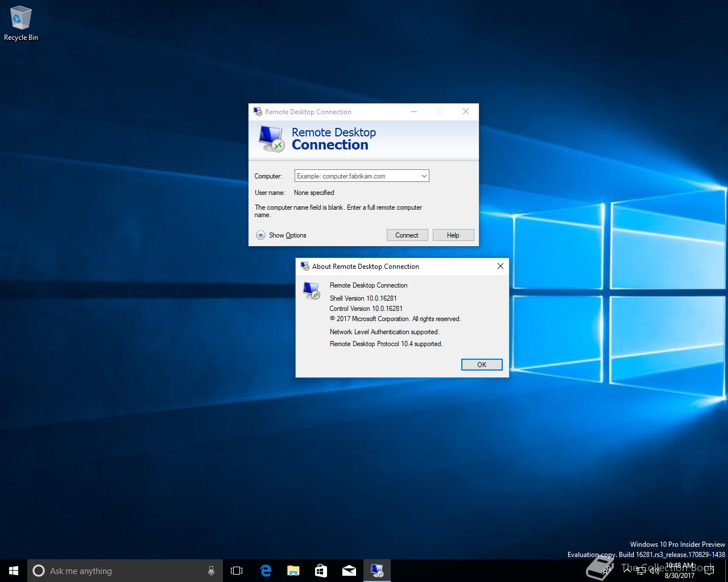Minimize the Remote Desktop Connection window
The image size is (728, 582).
414,111
